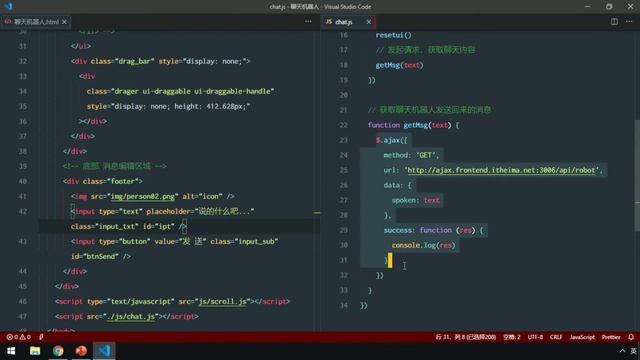Click the spoken: text line
This screenshot has height=360, width=640.
pos(416,200)
